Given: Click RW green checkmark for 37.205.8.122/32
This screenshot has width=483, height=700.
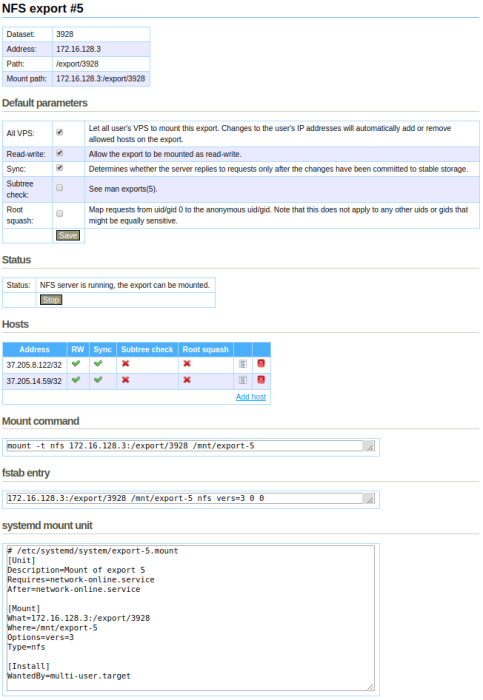Looking at the screenshot, I should (x=76, y=363).
